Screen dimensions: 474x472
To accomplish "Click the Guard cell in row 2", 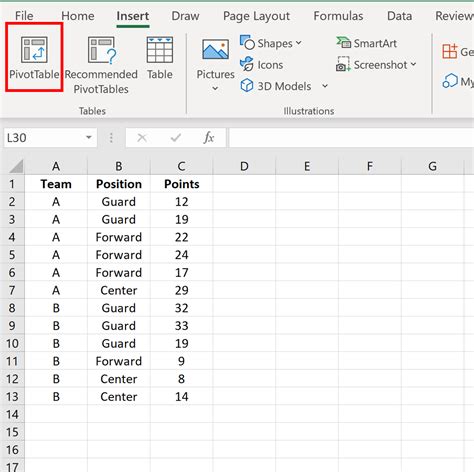I will pos(119,201).
